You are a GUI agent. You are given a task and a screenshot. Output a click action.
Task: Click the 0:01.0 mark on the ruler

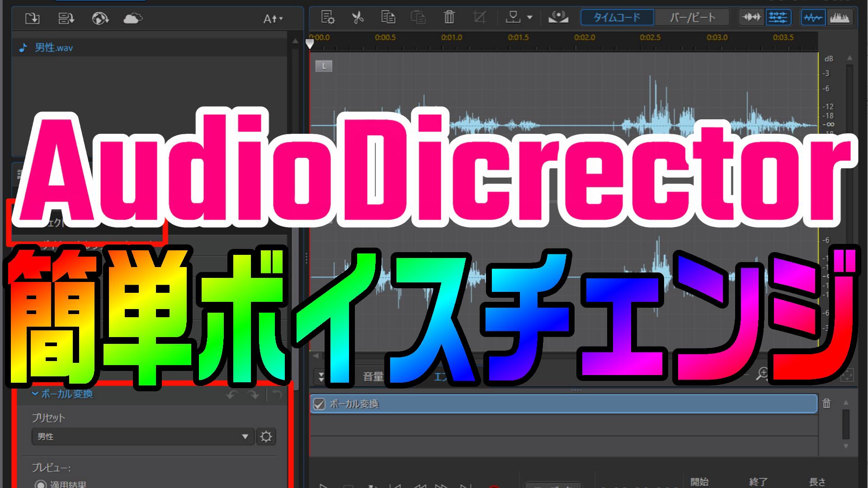coord(452,38)
